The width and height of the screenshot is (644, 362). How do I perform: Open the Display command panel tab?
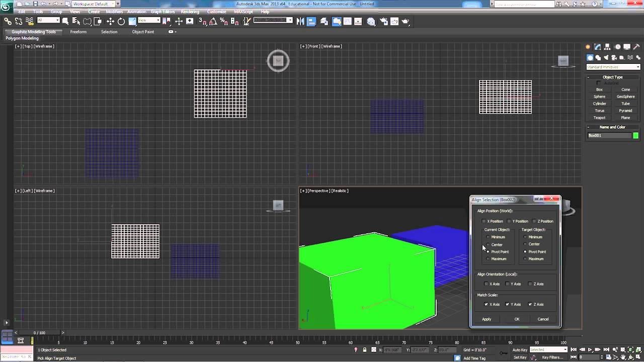627,47
